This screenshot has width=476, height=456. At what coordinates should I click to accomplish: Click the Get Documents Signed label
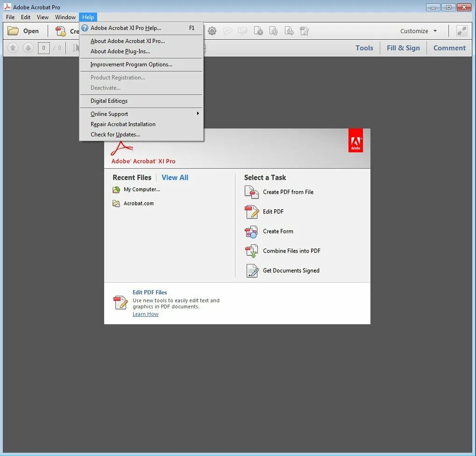(x=291, y=271)
